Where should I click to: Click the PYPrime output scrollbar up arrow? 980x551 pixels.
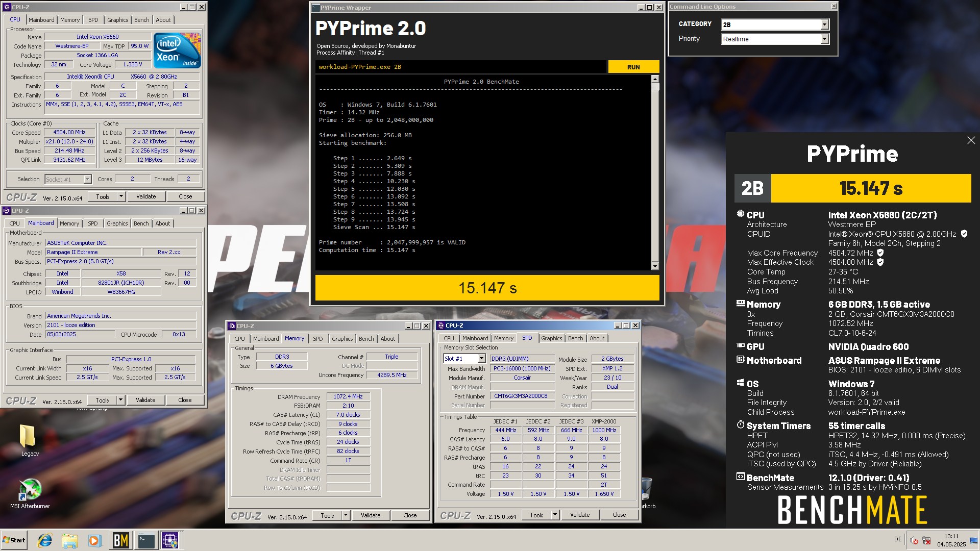(x=655, y=79)
